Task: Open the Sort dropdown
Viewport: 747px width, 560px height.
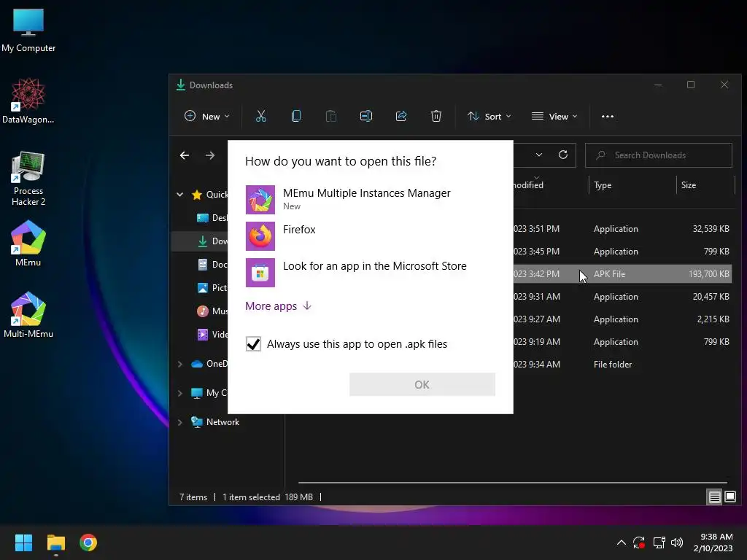Action: point(489,116)
